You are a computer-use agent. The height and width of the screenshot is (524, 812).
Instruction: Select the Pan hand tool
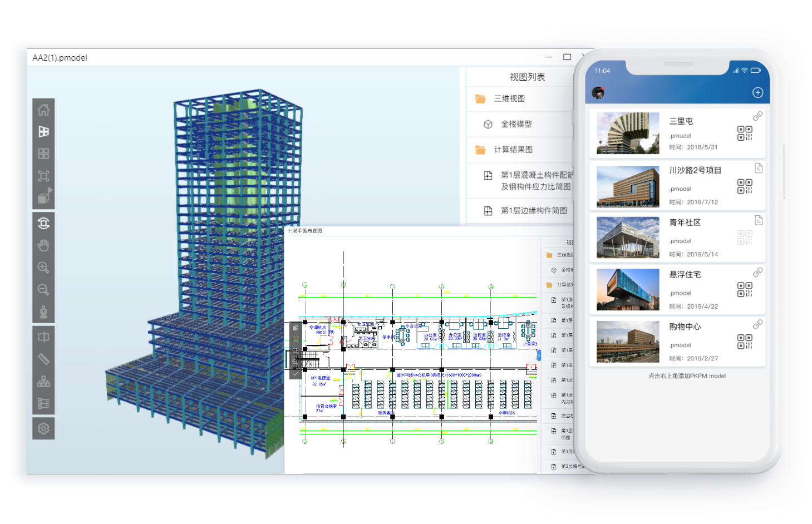[x=43, y=245]
